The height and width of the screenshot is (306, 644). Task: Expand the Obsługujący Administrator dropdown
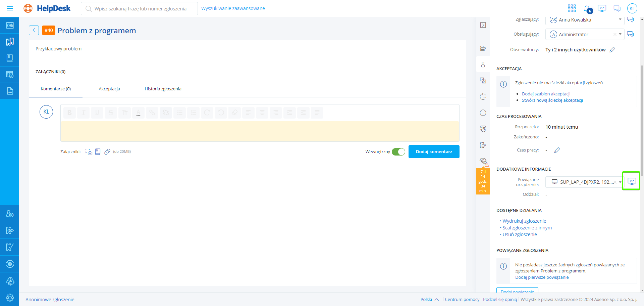click(620, 34)
